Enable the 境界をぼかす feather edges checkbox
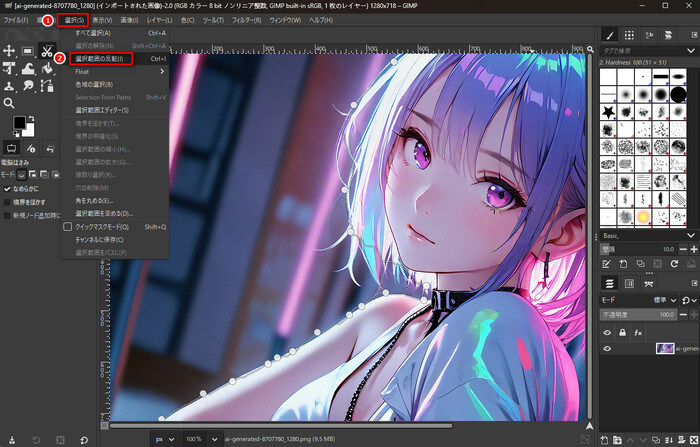This screenshot has width=700, height=447. [x=7, y=202]
